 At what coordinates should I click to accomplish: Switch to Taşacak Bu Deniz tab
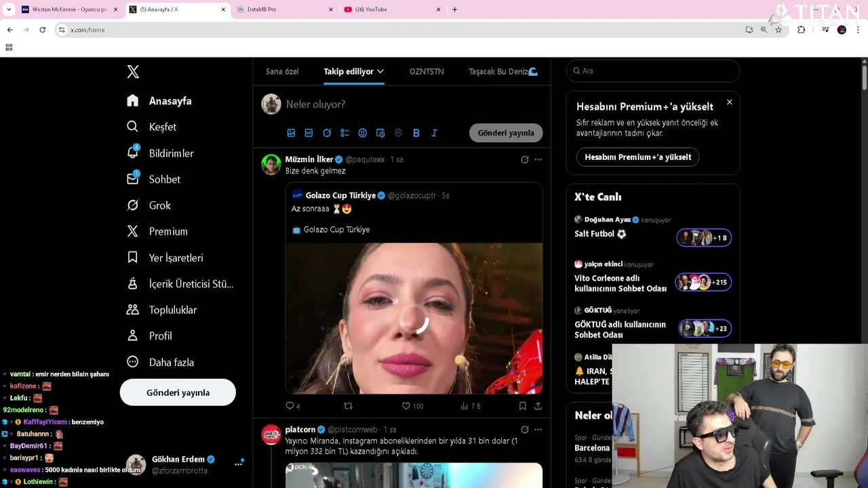pyautogui.click(x=503, y=71)
